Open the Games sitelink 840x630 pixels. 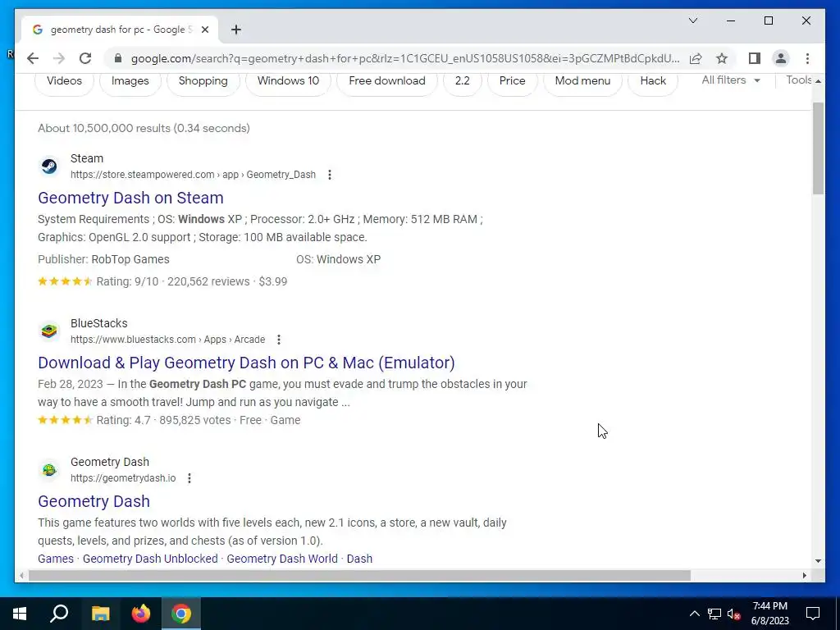(56, 559)
